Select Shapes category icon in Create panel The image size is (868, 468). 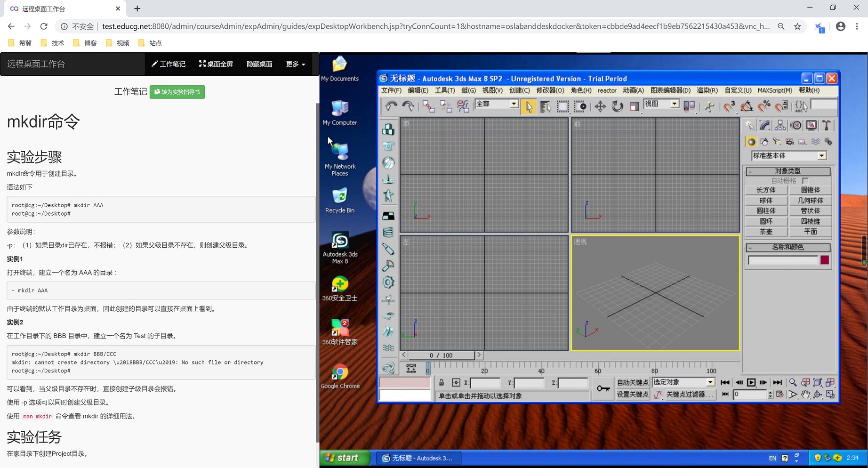(764, 142)
